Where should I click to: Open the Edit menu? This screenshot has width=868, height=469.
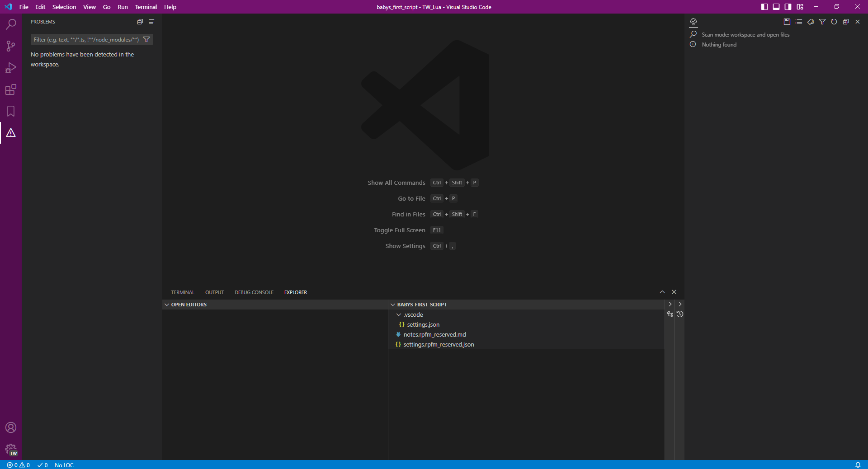40,7
